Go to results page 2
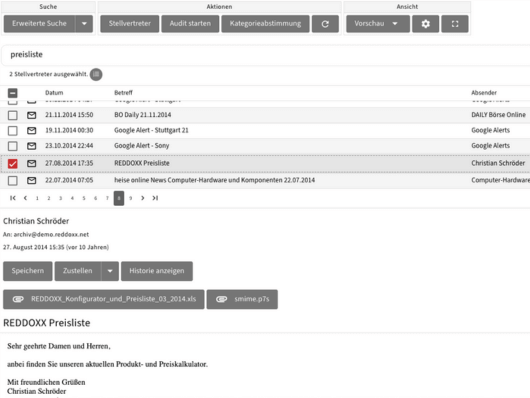The height and width of the screenshot is (398, 530). tap(49, 198)
